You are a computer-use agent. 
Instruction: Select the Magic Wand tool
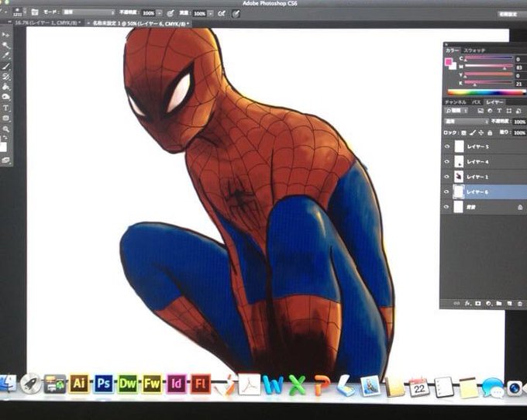[x=5, y=45]
